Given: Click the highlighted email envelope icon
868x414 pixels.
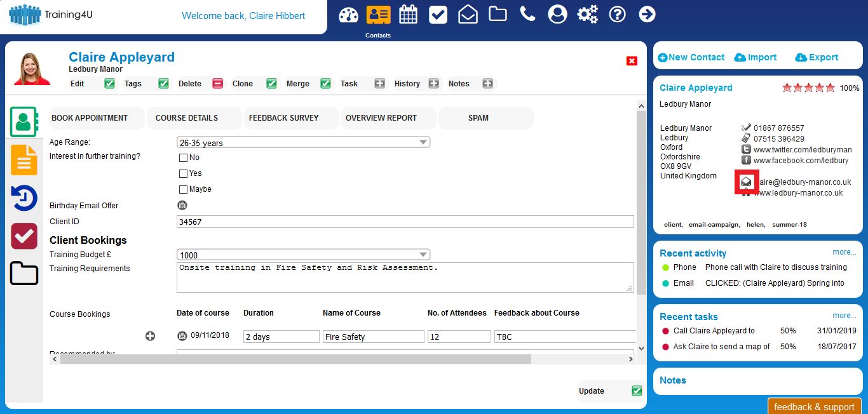Looking at the screenshot, I should click(747, 182).
